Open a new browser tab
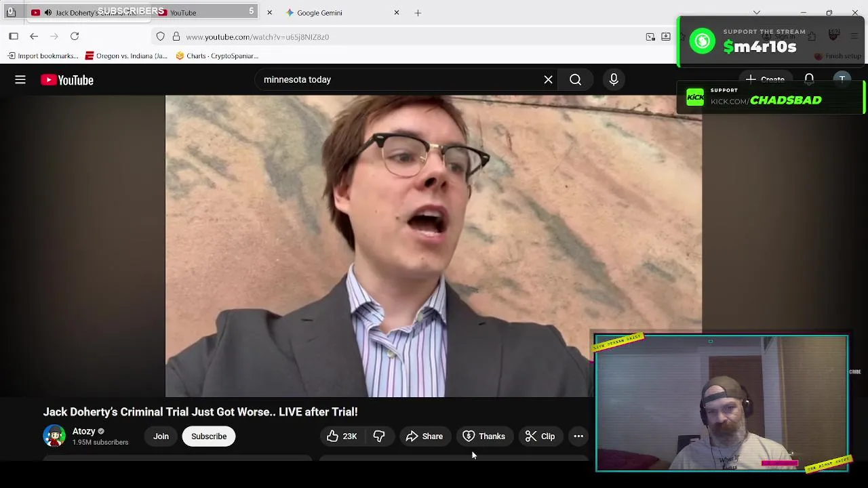868x488 pixels. [x=418, y=12]
